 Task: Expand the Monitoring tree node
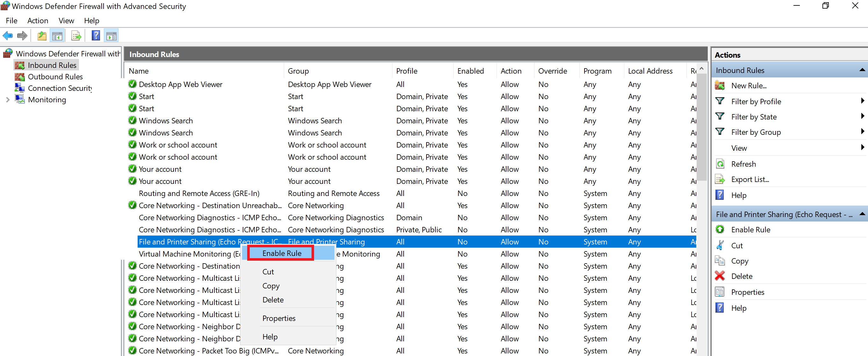7,100
